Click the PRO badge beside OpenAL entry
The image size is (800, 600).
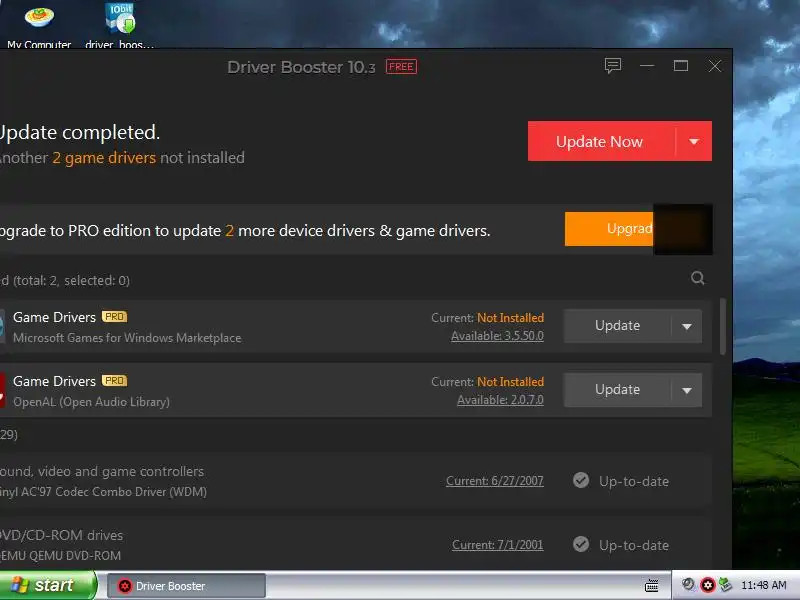coord(114,381)
